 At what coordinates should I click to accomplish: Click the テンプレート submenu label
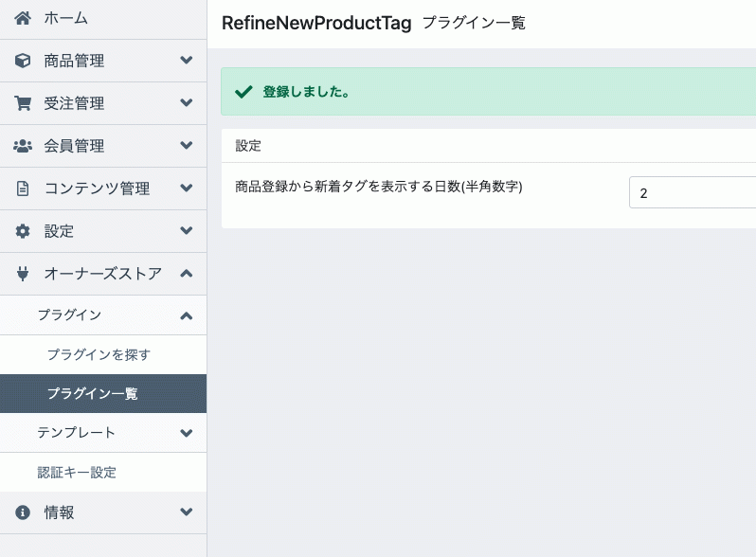(x=76, y=433)
